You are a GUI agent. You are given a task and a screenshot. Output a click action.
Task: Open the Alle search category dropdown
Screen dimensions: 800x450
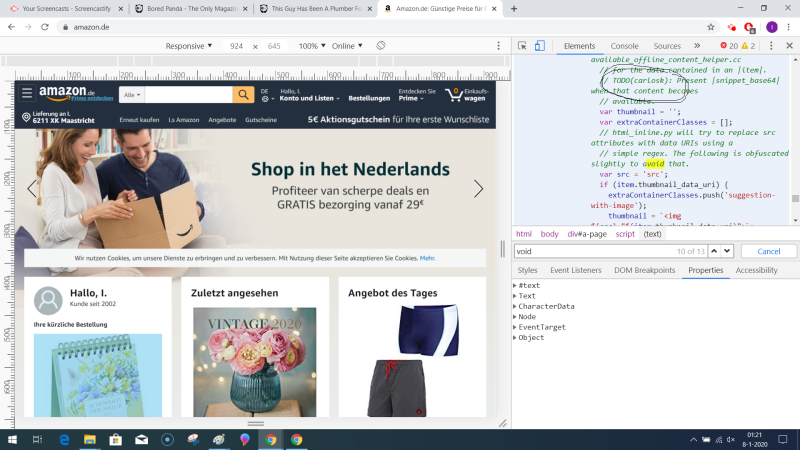point(132,94)
